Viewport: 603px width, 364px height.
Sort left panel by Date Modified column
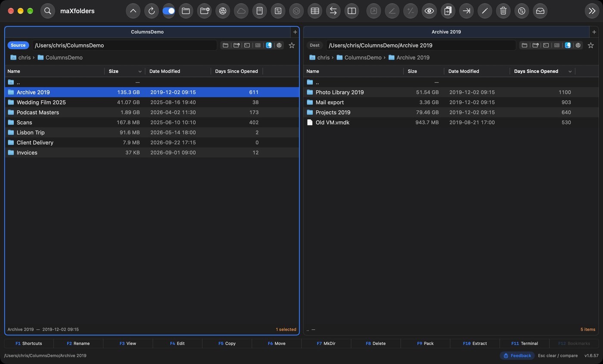[178, 71]
